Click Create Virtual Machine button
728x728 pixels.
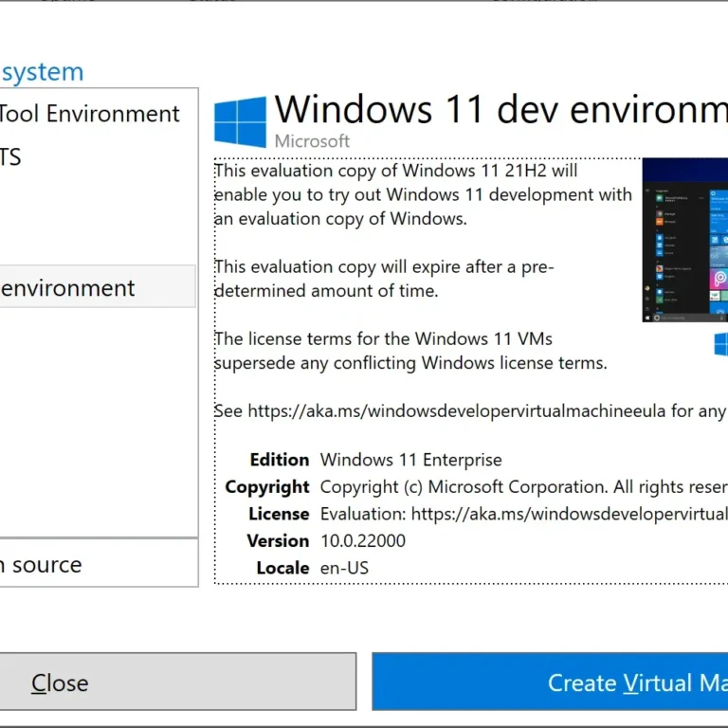tap(550, 682)
